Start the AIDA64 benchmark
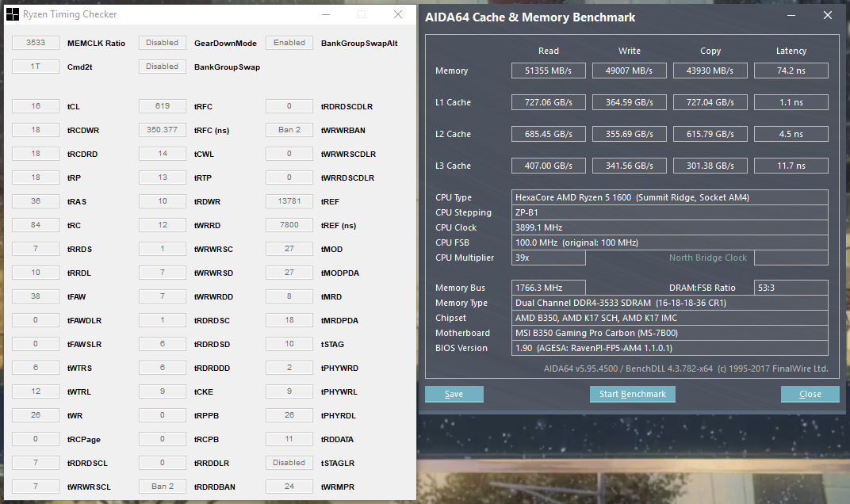Screen dimensions: 850x504 (x=633, y=394)
